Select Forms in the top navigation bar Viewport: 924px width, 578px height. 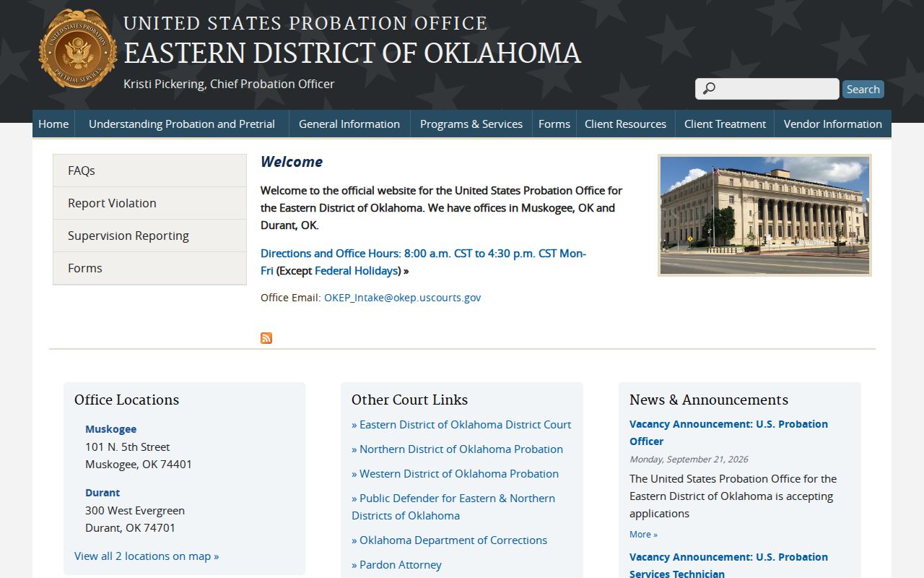pos(554,124)
